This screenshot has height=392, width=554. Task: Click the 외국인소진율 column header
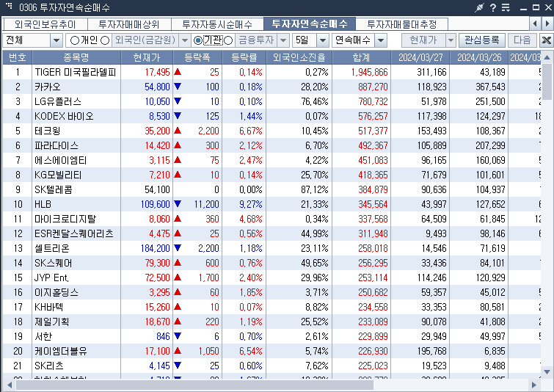[299, 57]
